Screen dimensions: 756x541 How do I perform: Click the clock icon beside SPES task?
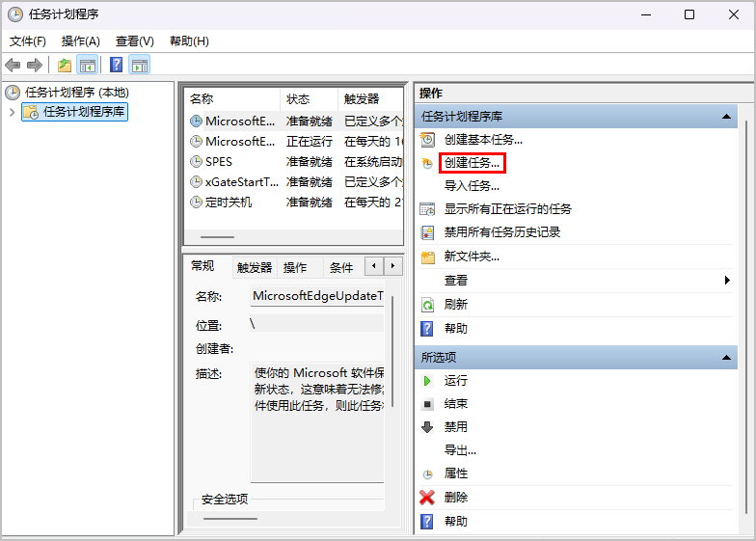[x=197, y=162]
